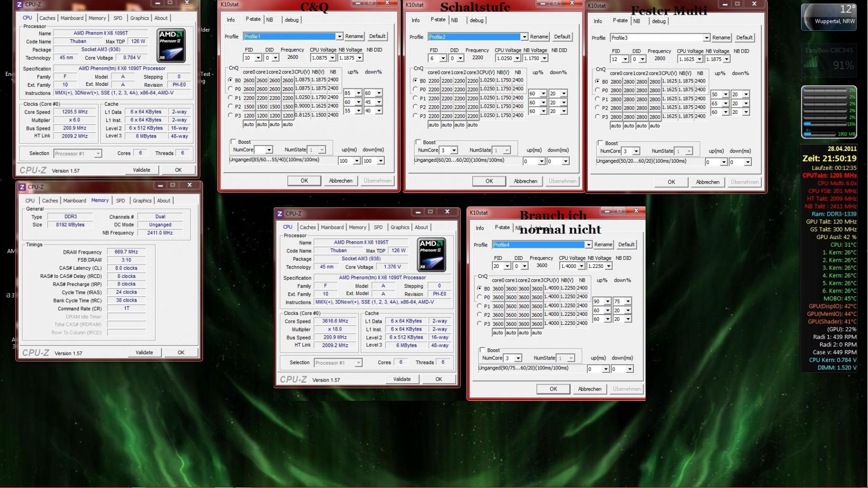Click the DRAM Frequency value 669.7 MHz
The height and width of the screenshot is (488, 868).
point(126,252)
